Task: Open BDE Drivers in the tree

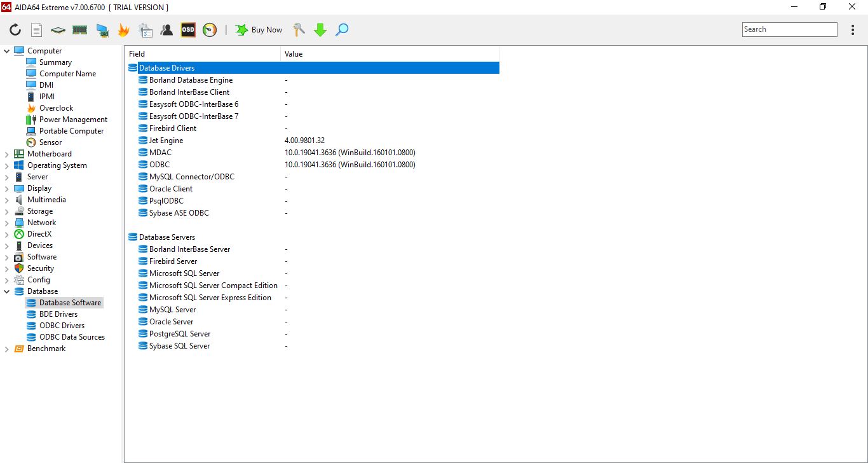Action: point(58,314)
